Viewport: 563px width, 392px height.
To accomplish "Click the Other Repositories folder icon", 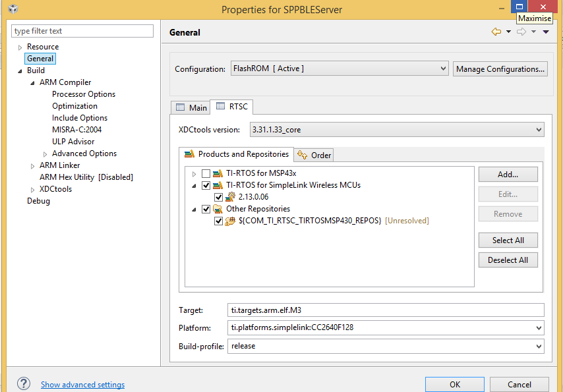I will click(218, 209).
